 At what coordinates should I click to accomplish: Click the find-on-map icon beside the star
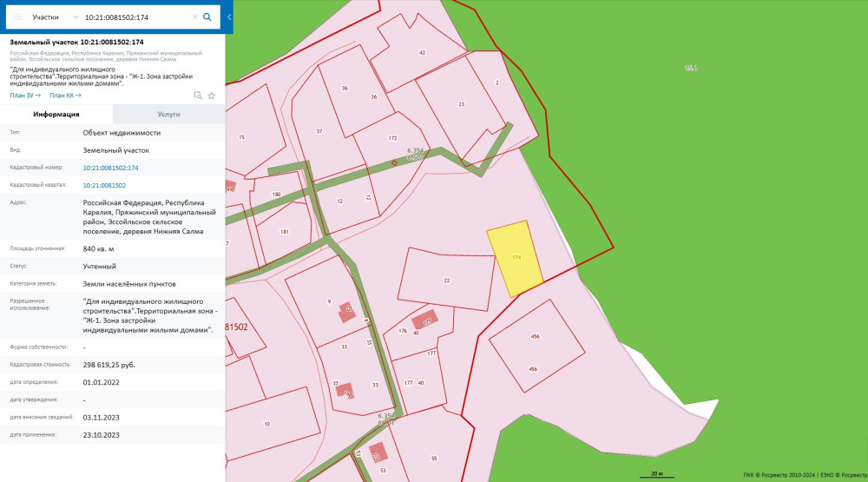point(197,96)
